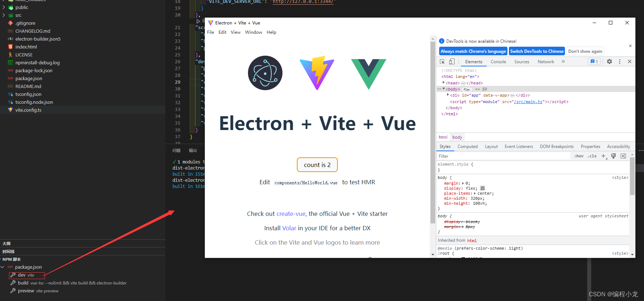Run the dev vite npm script
This screenshot has width=644, height=301.
tap(27, 275)
